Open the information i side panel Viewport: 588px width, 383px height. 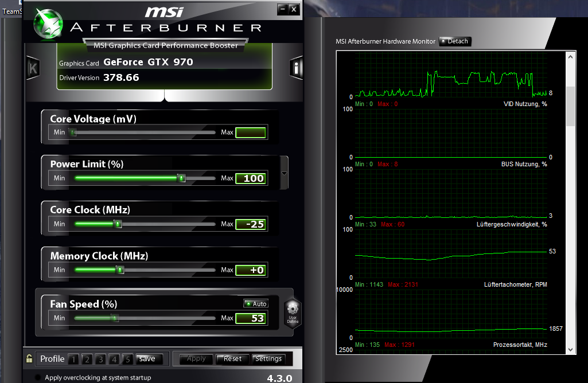296,68
